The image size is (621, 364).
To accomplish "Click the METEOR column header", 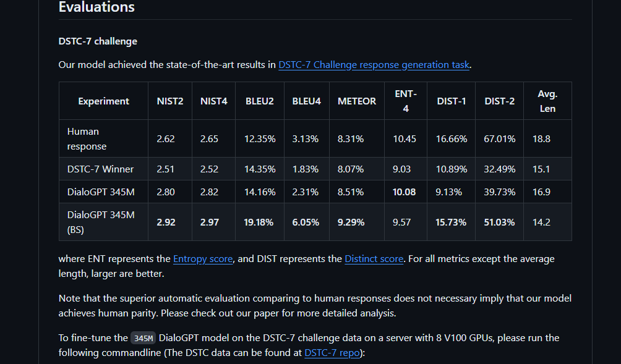I will (357, 101).
